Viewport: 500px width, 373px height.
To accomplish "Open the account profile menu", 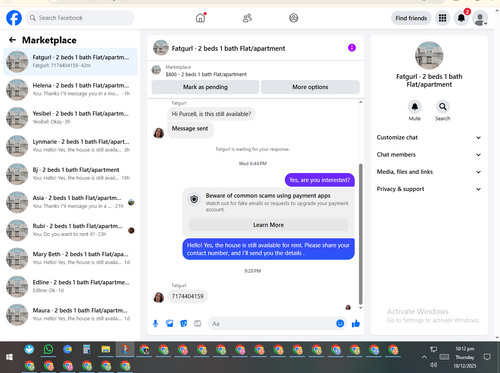I will coord(480,18).
